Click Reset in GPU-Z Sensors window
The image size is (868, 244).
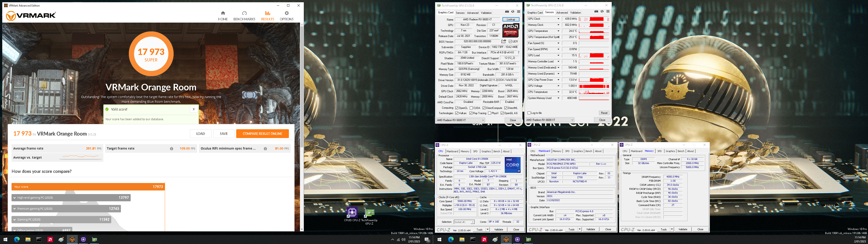[x=604, y=113]
